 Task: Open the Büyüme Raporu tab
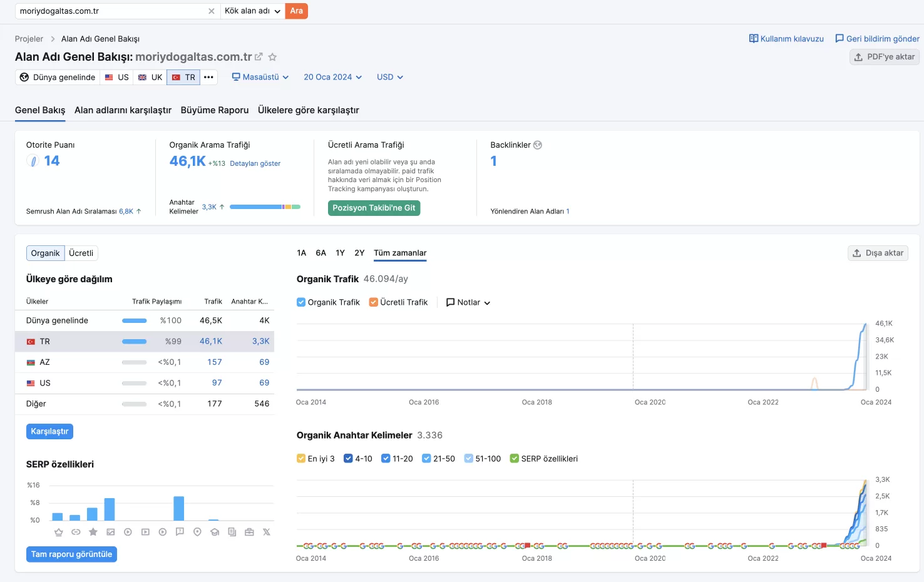pos(215,110)
